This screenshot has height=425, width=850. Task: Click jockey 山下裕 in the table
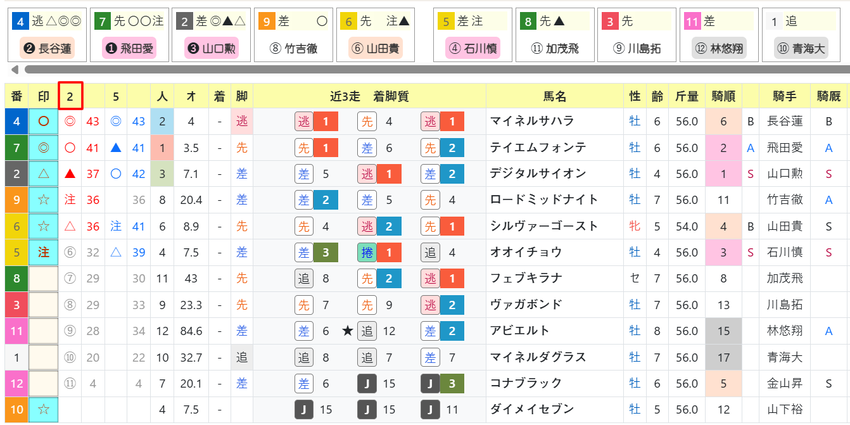785,408
